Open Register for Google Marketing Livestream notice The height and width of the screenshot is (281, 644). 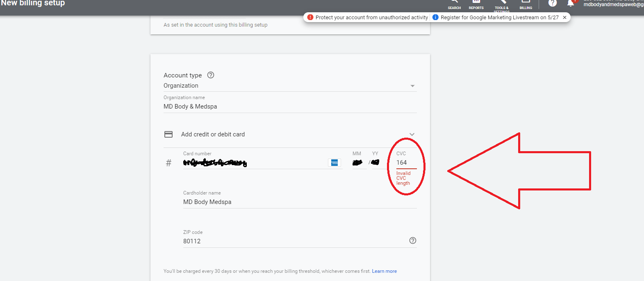tap(496, 17)
